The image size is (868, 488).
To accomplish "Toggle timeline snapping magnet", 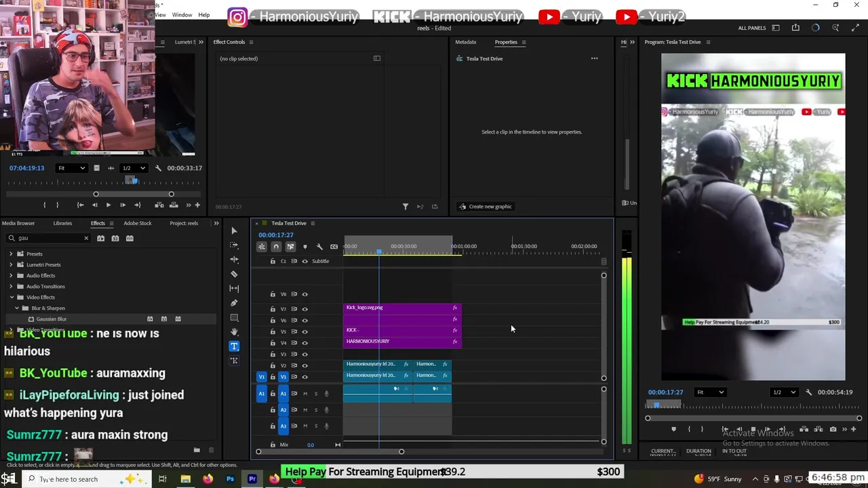I will tap(276, 247).
